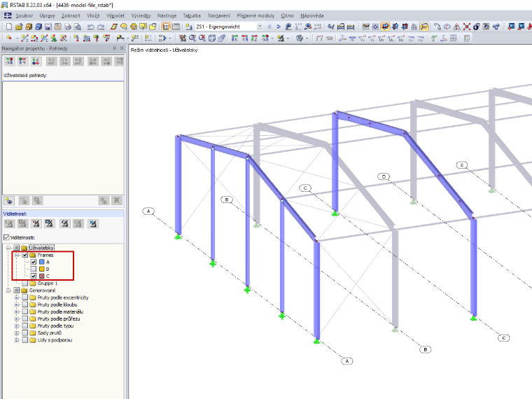Viewport: 532px width, 399px height.
Task: Toggle the Frames folder checkbox
Action: pyautogui.click(x=24, y=255)
